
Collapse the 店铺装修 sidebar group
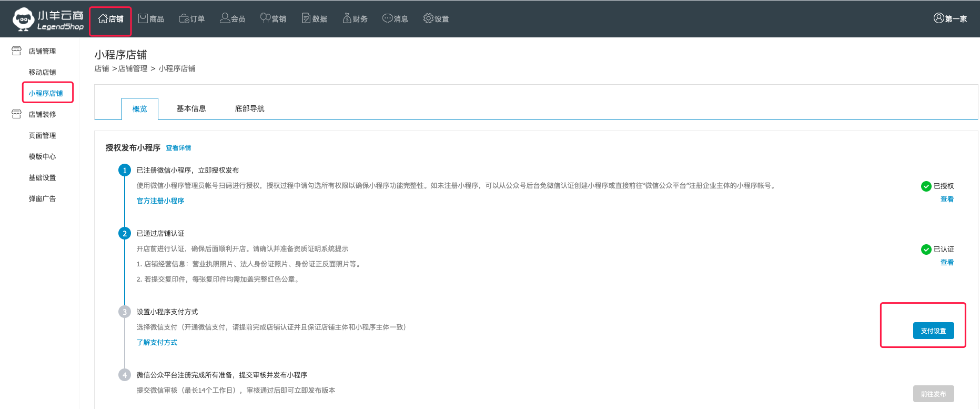pos(17,114)
